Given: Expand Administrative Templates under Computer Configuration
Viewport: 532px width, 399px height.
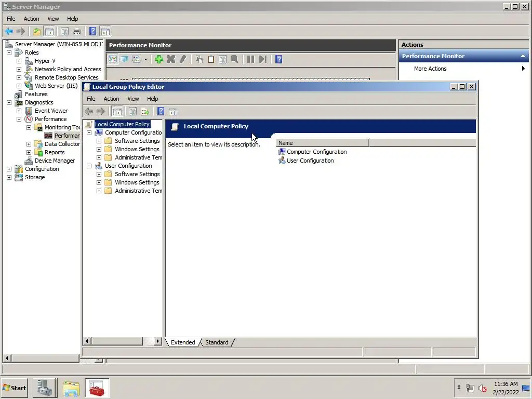Looking at the screenshot, I should 99,157.
